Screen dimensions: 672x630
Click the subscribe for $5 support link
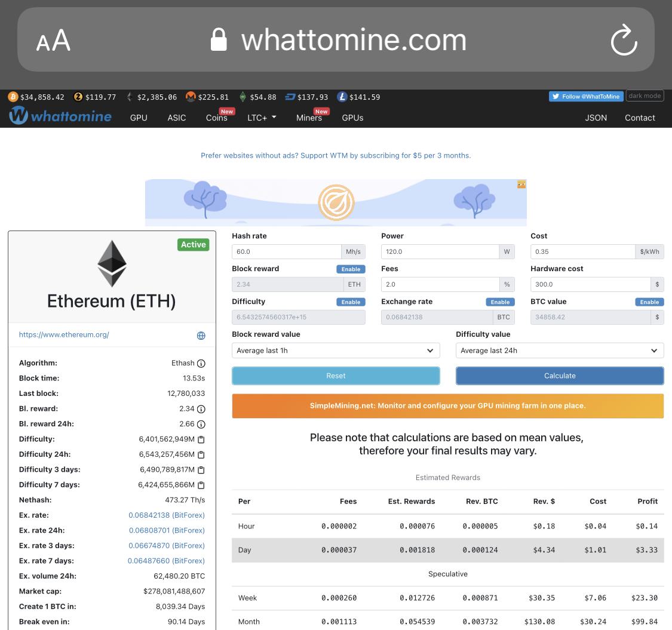coord(336,156)
